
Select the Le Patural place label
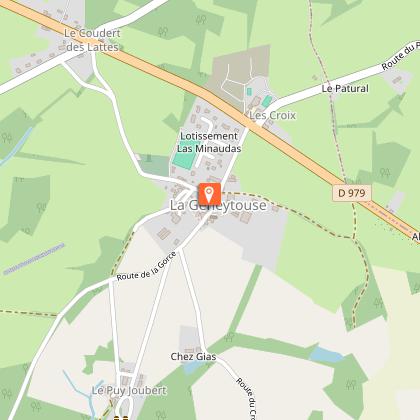(345, 89)
